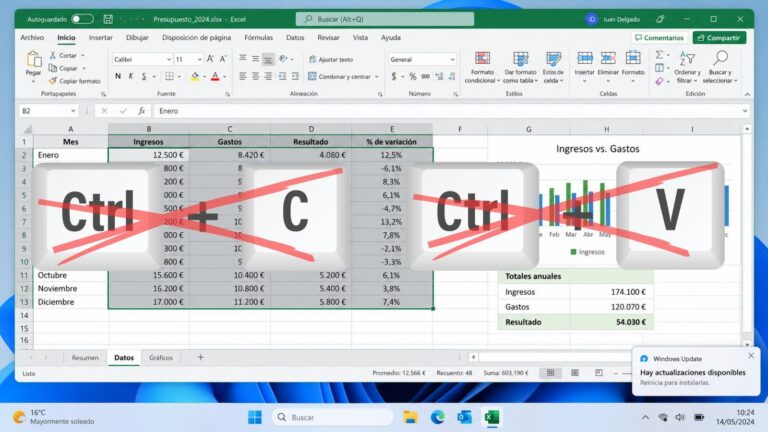The height and width of the screenshot is (432, 768).
Task: Click the AutoSum sigma icon
Action: click(x=659, y=54)
